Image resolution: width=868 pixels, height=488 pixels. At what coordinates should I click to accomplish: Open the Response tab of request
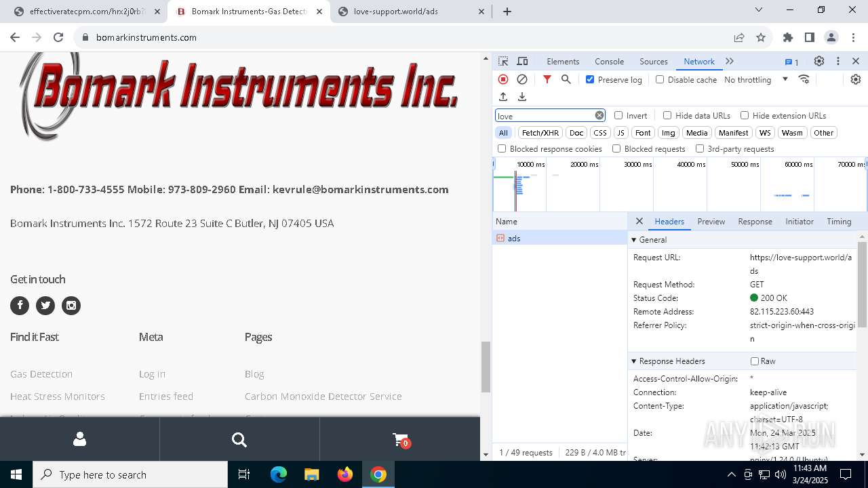[x=755, y=222]
